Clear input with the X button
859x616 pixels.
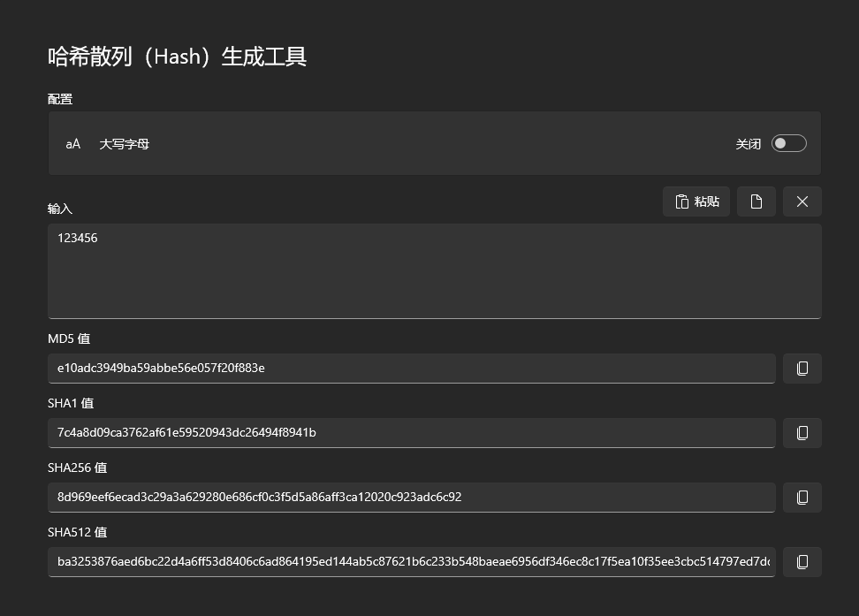pos(802,202)
